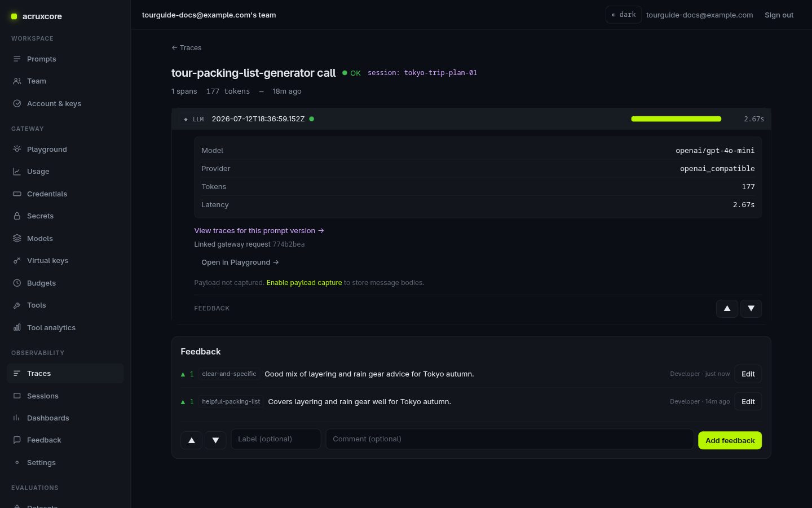Click the Credentials card icon

(17, 194)
